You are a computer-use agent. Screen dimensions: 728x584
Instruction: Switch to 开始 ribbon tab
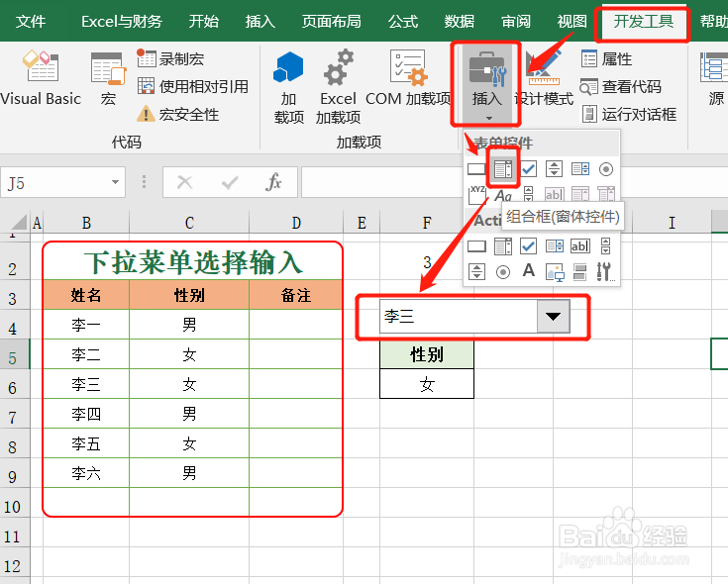[204, 22]
